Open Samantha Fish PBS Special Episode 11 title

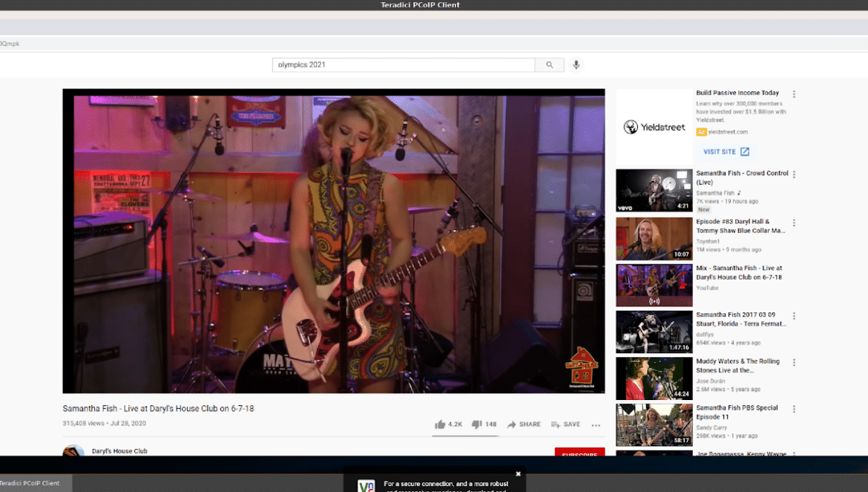click(x=737, y=412)
